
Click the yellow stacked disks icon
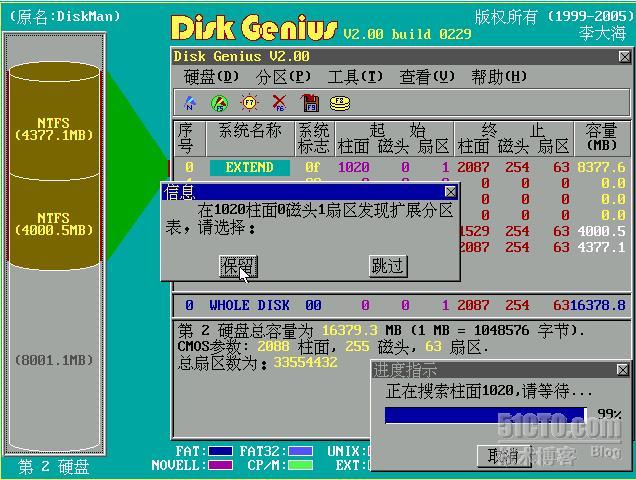point(341,102)
